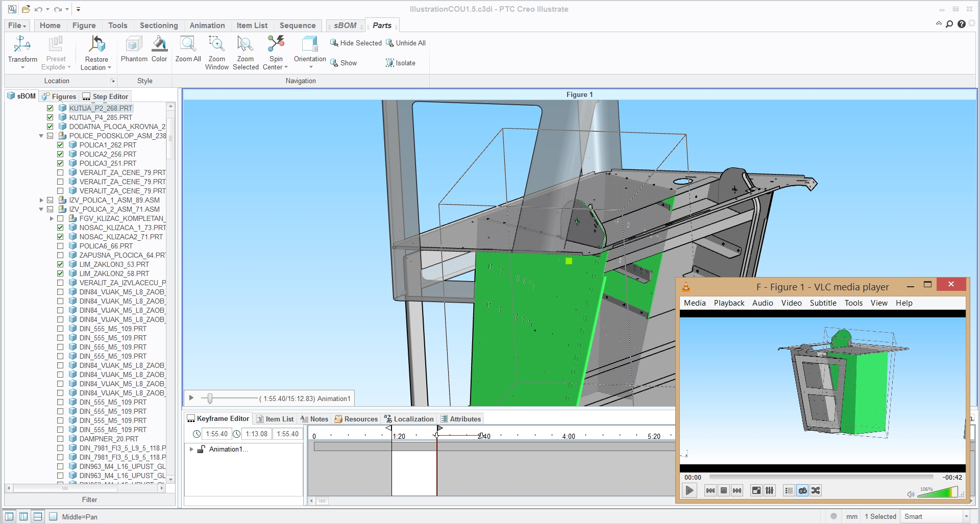Uncheck the KUTIJA_P2_268.PRT checkbox

coord(50,108)
